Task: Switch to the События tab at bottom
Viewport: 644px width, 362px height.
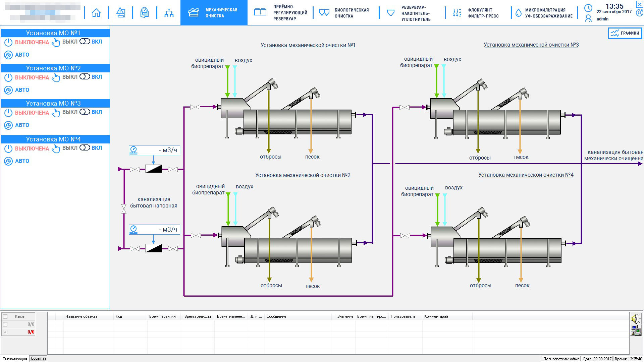Action: 38,358
